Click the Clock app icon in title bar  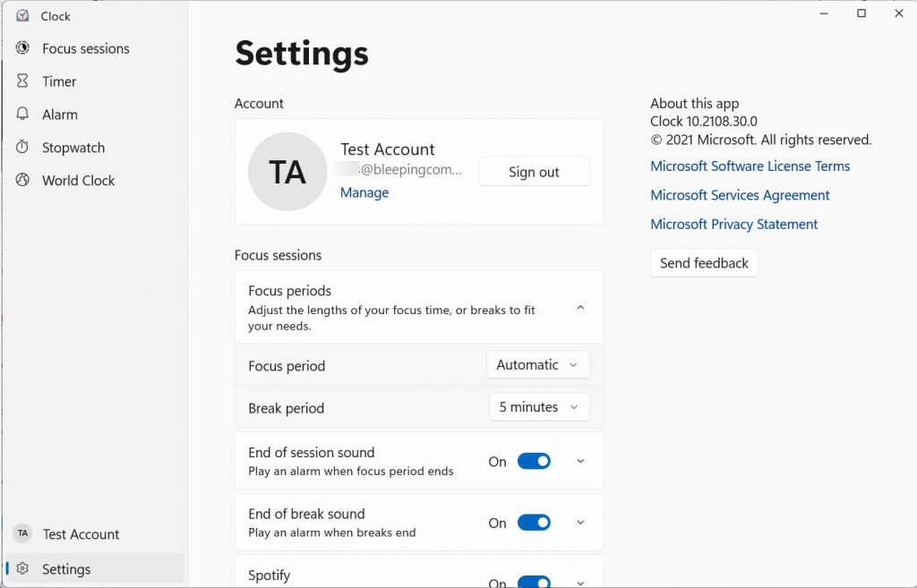22,16
